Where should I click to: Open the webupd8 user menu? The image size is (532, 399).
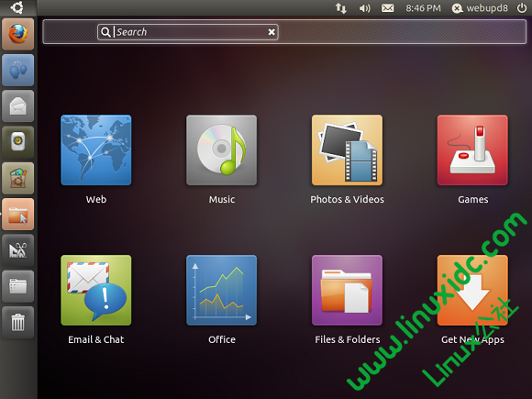[480, 8]
